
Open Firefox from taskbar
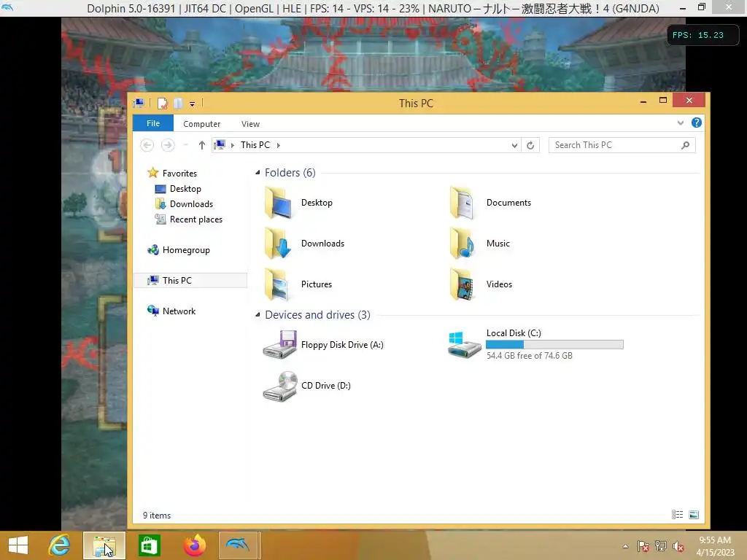coord(194,545)
